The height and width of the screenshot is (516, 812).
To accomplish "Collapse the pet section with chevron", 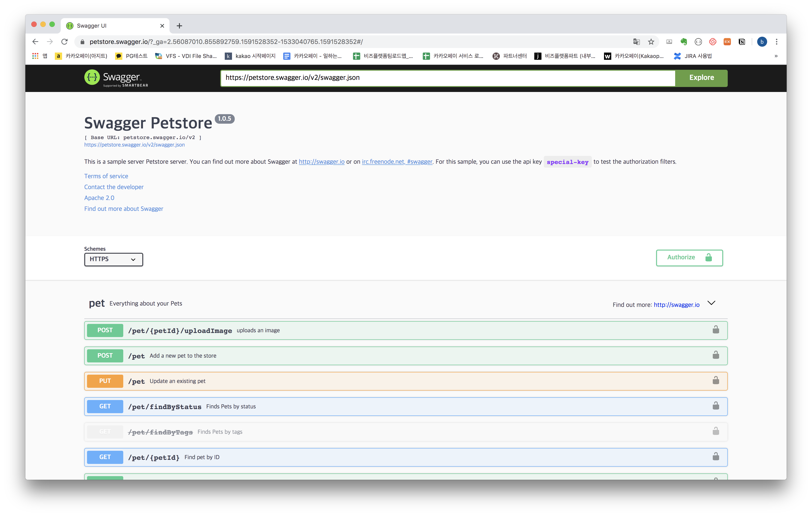I will point(711,303).
